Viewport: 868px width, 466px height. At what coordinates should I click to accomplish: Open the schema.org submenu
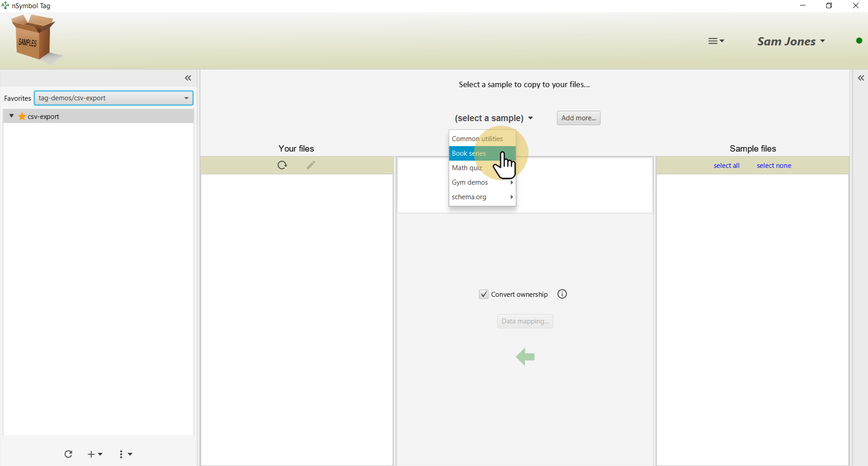482,197
